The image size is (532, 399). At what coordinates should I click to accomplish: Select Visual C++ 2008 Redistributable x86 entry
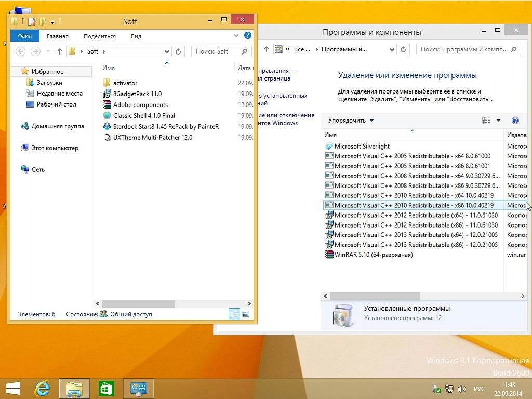point(412,185)
